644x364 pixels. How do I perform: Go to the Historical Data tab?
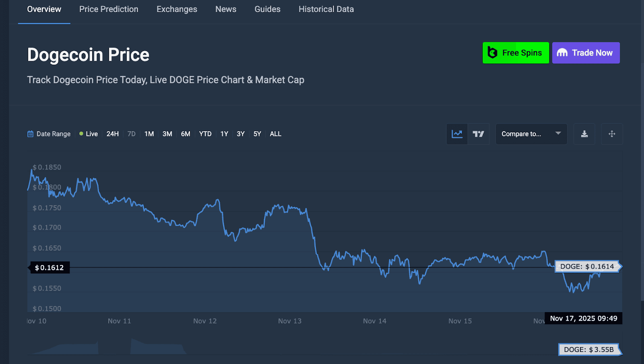(x=326, y=9)
